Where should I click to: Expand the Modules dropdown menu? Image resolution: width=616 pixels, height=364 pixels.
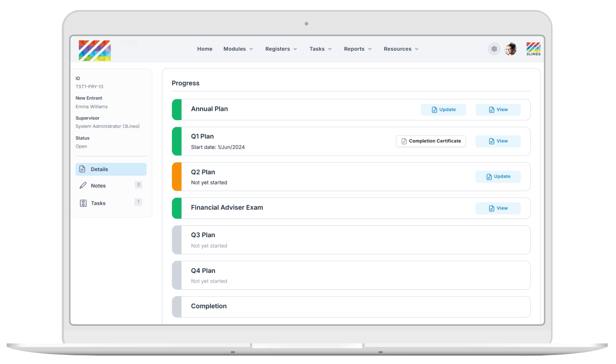point(238,49)
